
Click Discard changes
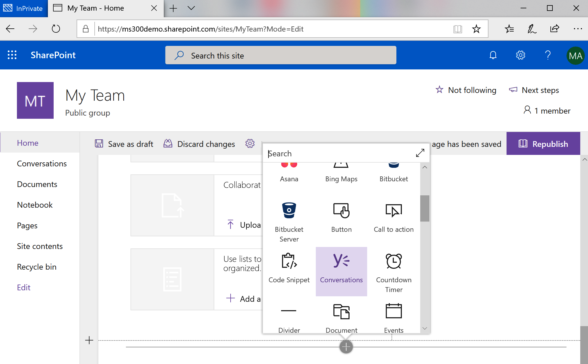pyautogui.click(x=199, y=144)
